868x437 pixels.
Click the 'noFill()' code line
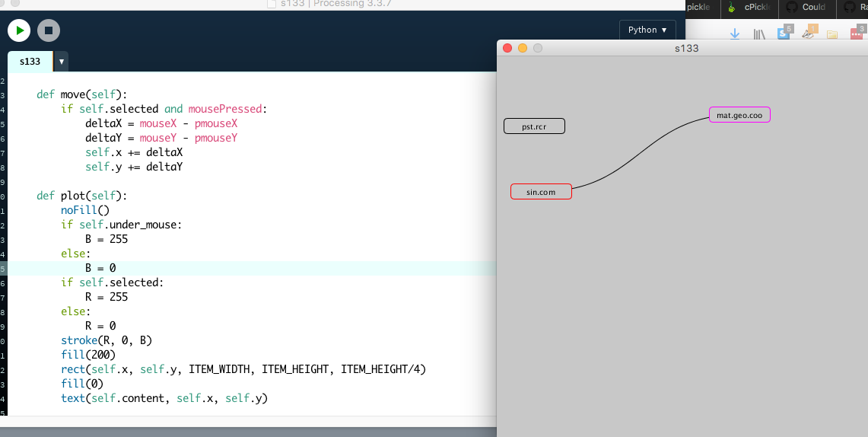click(x=85, y=210)
